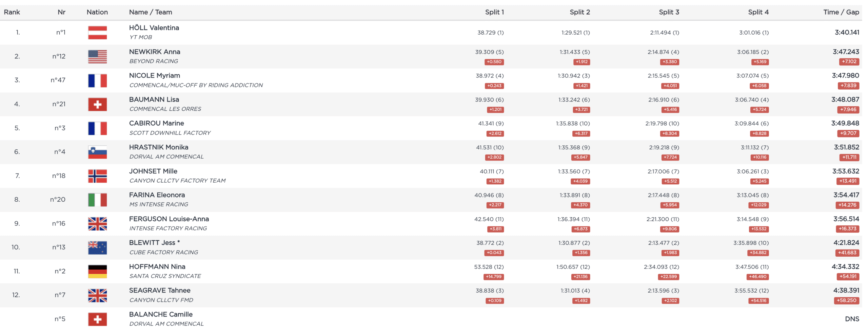The height and width of the screenshot is (330, 868).
Task: Click the Slovenian flag for HRASTNIK Monika
Action: tap(97, 152)
